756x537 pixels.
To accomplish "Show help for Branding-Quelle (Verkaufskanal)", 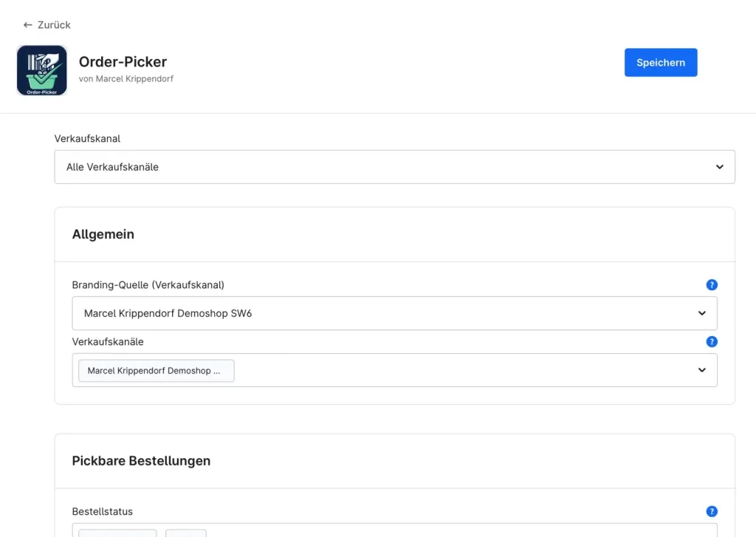I will click(712, 284).
